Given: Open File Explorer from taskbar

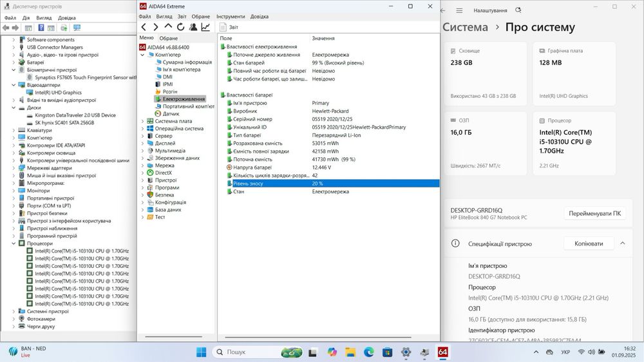Looking at the screenshot, I should [x=350, y=352].
